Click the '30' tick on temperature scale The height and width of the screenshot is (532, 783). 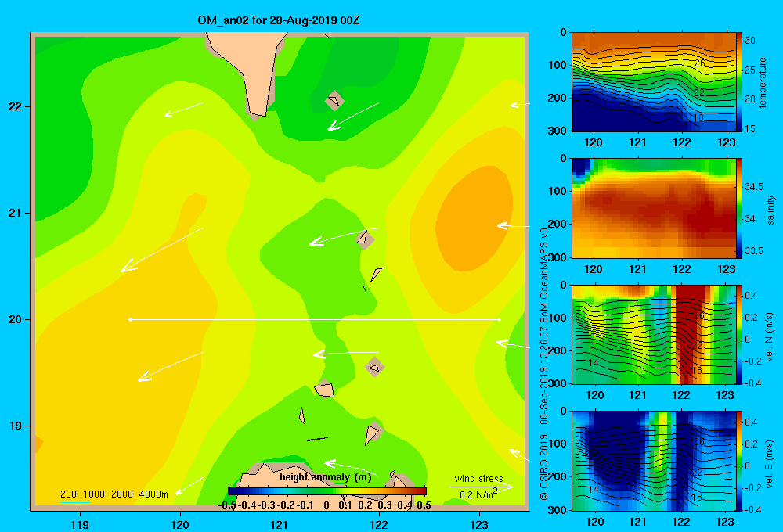(x=750, y=41)
